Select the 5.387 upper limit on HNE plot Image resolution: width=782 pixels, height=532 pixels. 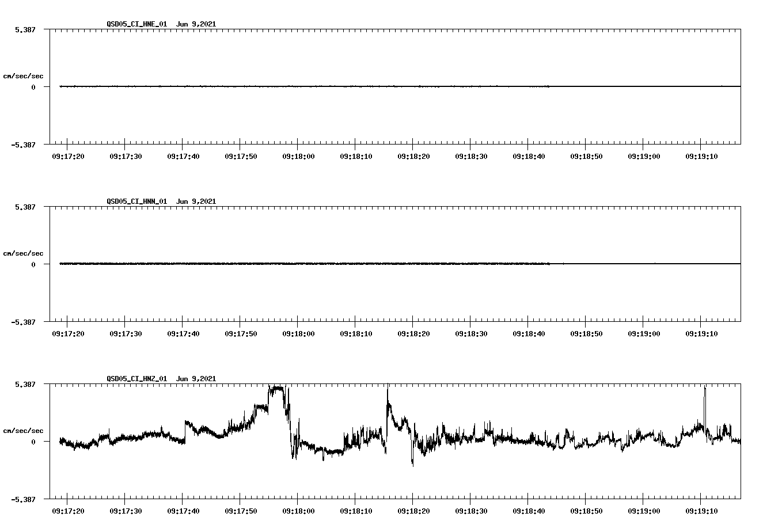click(x=25, y=29)
